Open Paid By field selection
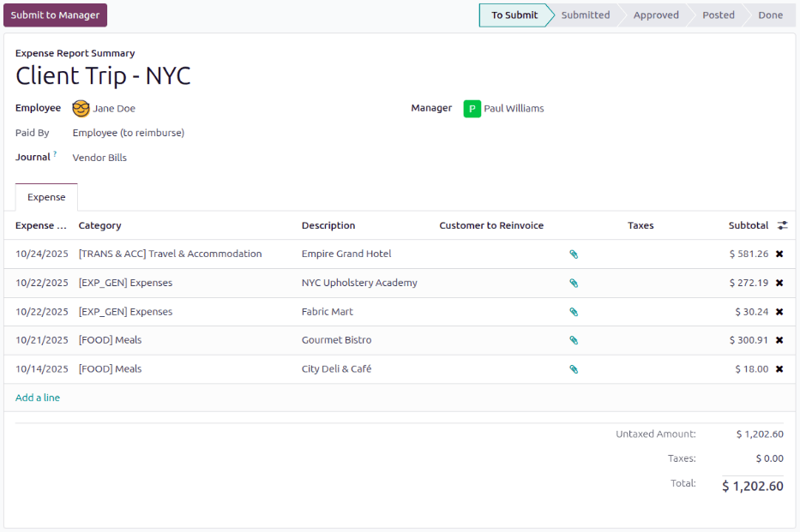Image resolution: width=800 pixels, height=532 pixels. click(129, 133)
